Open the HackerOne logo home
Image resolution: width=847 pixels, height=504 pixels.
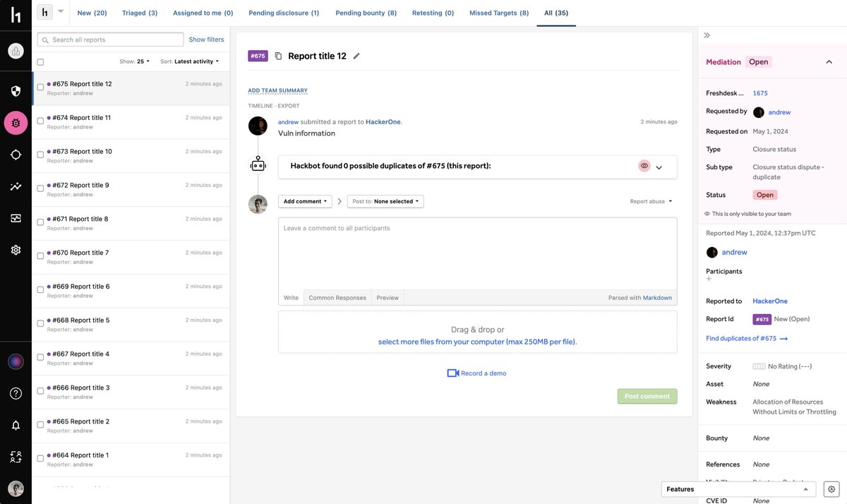(16, 14)
